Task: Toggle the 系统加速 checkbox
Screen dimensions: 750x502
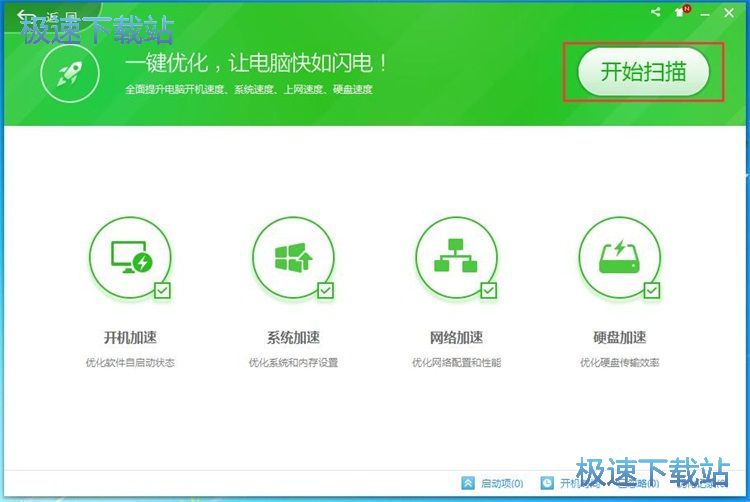Action: coord(325,291)
